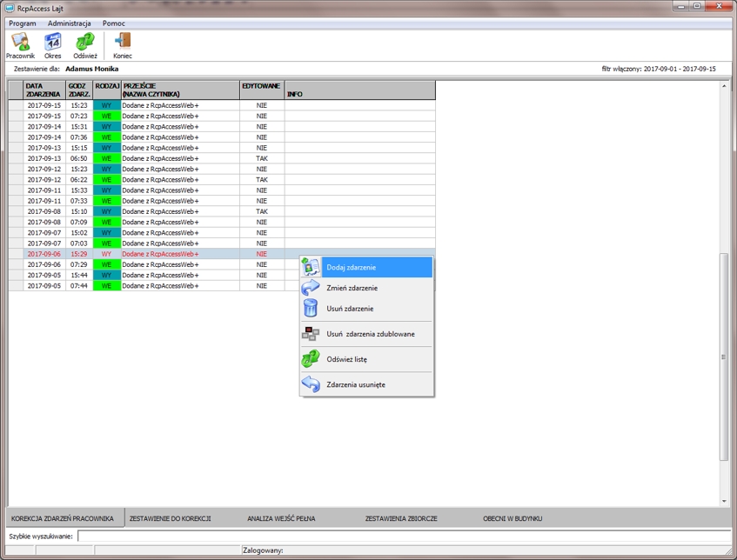The image size is (737, 560).
Task: Click the Szybkie wyszukiwanie input field
Action: coord(400,537)
